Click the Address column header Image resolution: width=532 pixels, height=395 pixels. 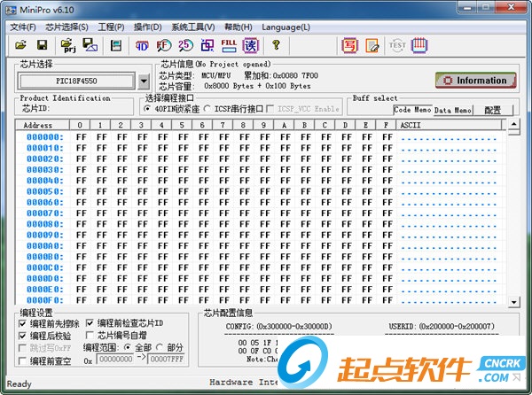pyautogui.click(x=43, y=125)
